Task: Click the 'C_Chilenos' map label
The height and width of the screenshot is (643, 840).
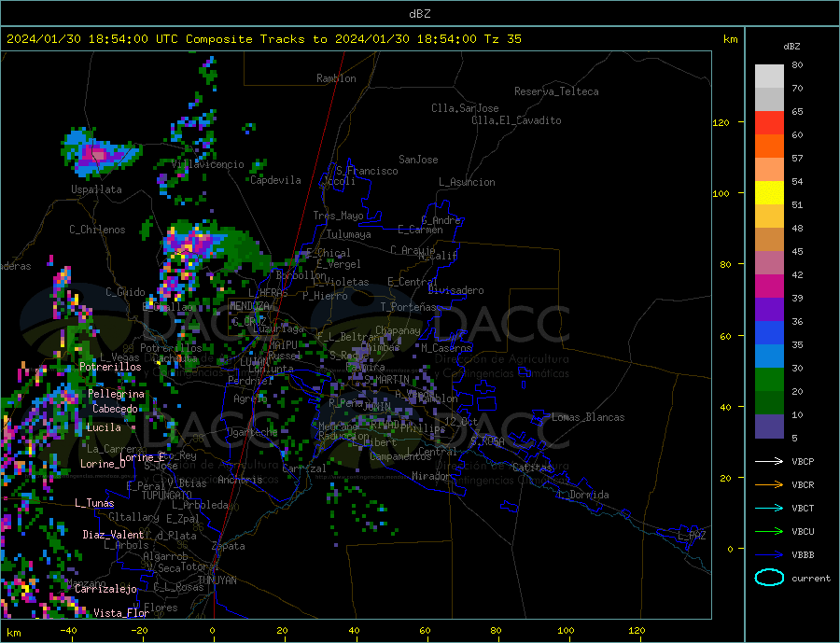Action: pyautogui.click(x=97, y=230)
